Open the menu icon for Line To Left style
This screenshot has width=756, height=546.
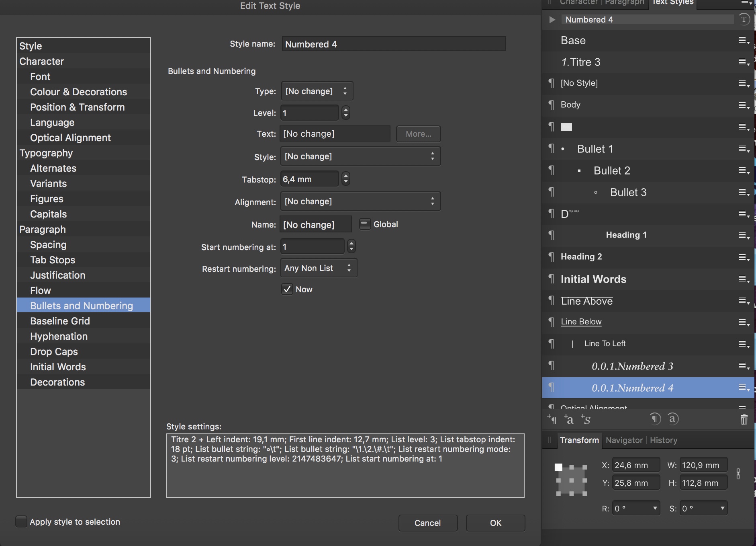(744, 344)
